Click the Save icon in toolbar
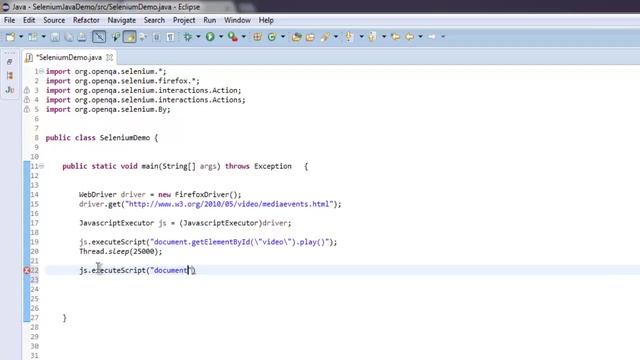Image resolution: width=640 pixels, height=360 pixels. (55, 37)
